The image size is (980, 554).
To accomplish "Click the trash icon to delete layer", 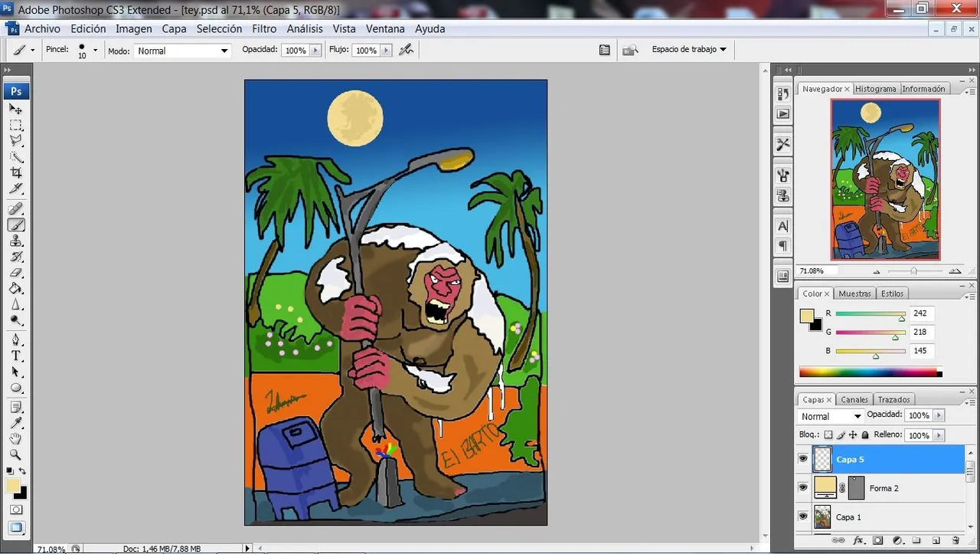I will 955,541.
